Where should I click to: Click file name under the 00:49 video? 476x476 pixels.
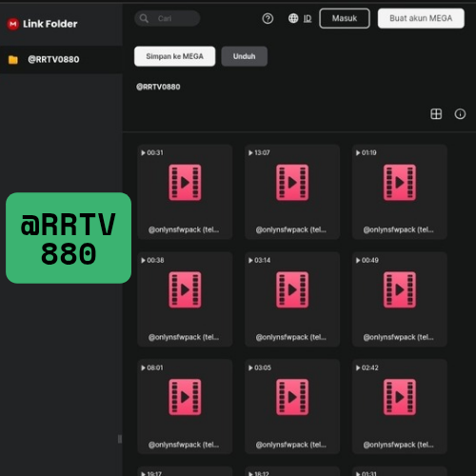398,337
